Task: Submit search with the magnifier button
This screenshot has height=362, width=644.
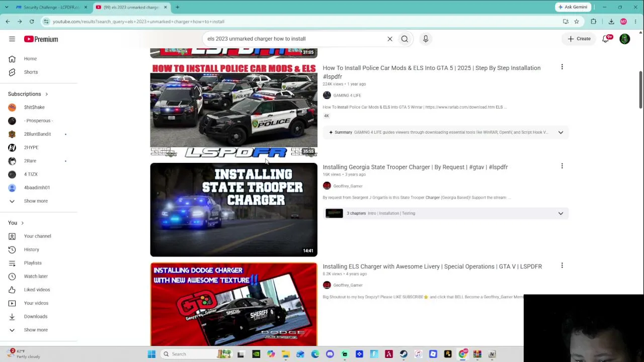Action: (405, 39)
